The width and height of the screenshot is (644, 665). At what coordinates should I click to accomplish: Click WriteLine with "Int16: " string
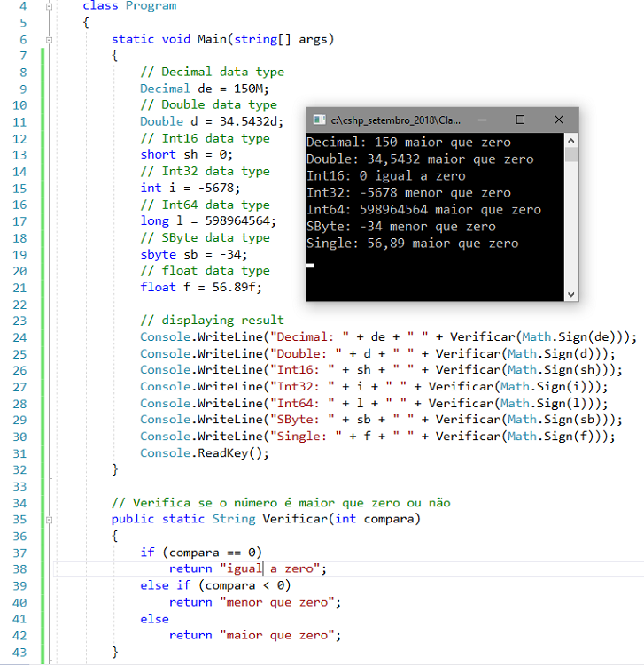[382, 370]
